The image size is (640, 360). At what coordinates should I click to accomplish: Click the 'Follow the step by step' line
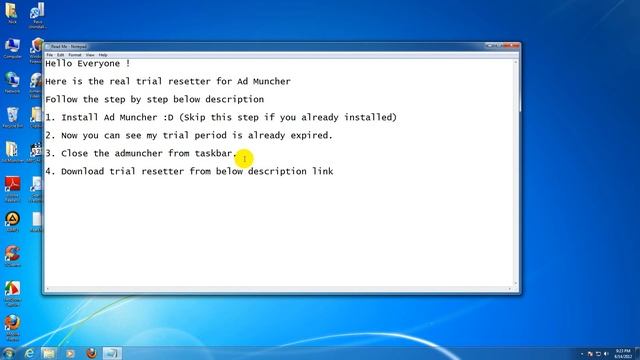(x=155, y=99)
